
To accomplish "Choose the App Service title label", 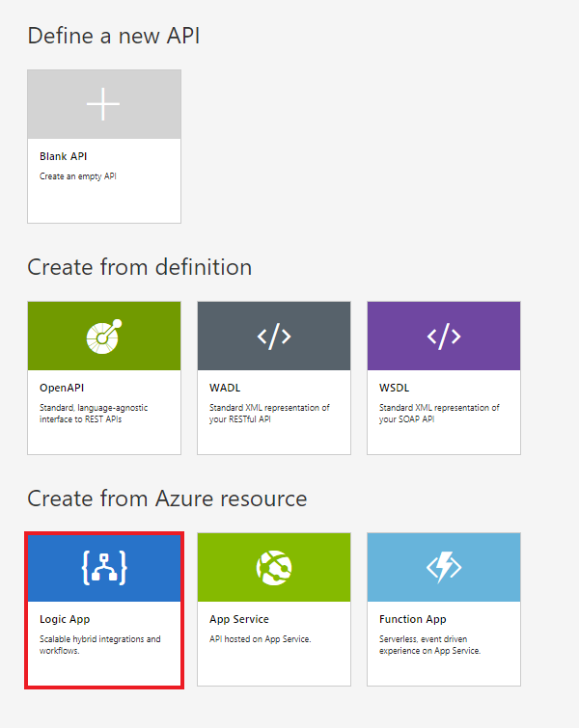I will point(238,619).
